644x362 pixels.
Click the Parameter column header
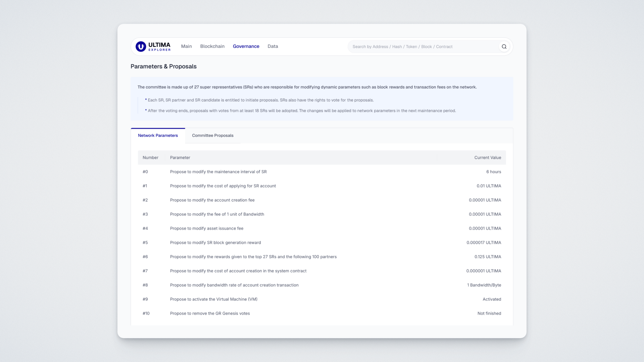180,158
